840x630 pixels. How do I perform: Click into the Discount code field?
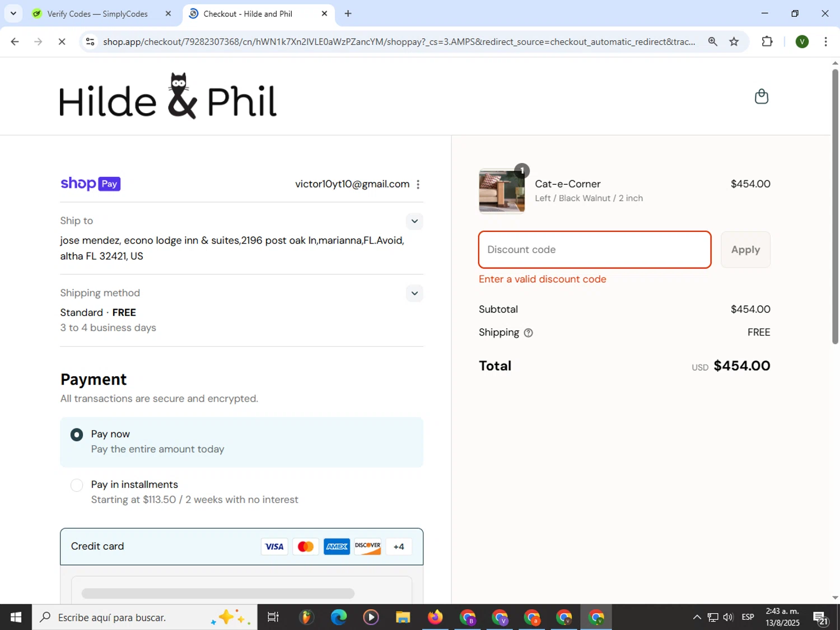pos(595,250)
